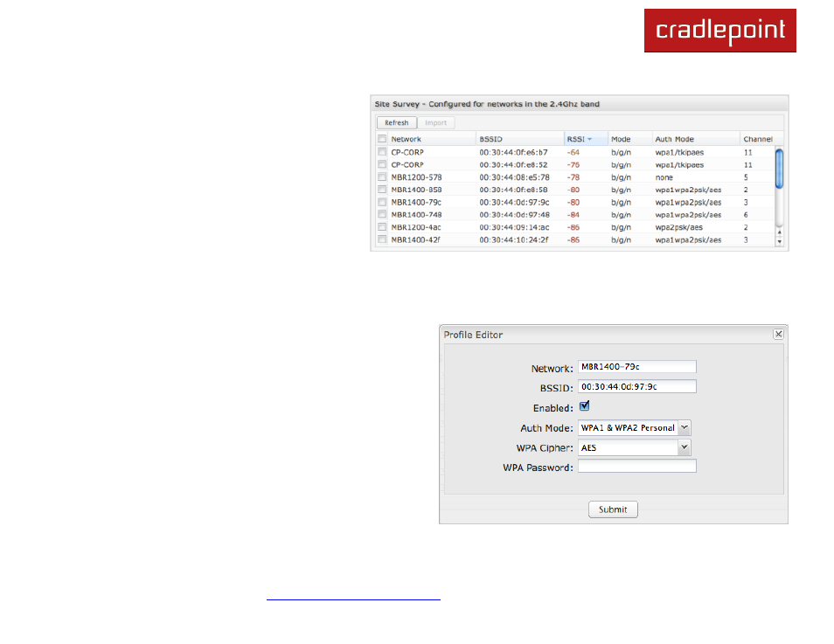Check the box for MBR1400-42f
Image resolution: width=834 pixels, height=644 pixels.
tap(382, 239)
